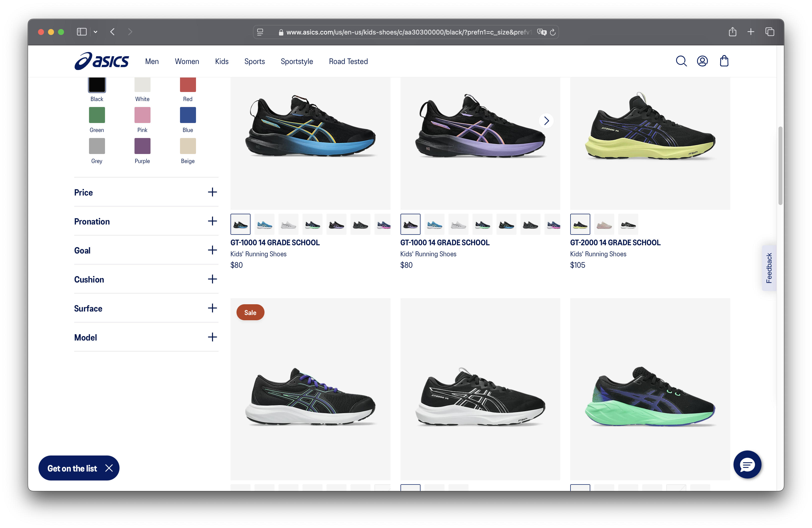The height and width of the screenshot is (528, 812).
Task: Open GT-2000 14 Grade School link
Action: pos(615,242)
